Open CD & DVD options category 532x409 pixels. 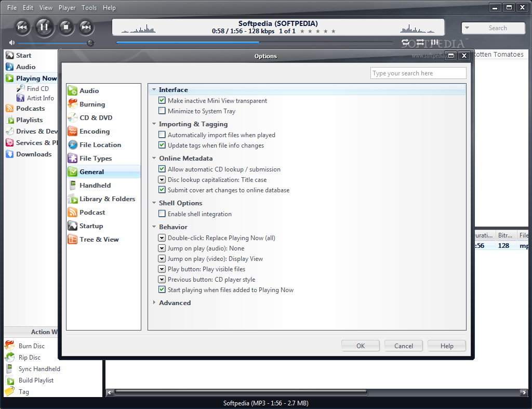point(103,118)
